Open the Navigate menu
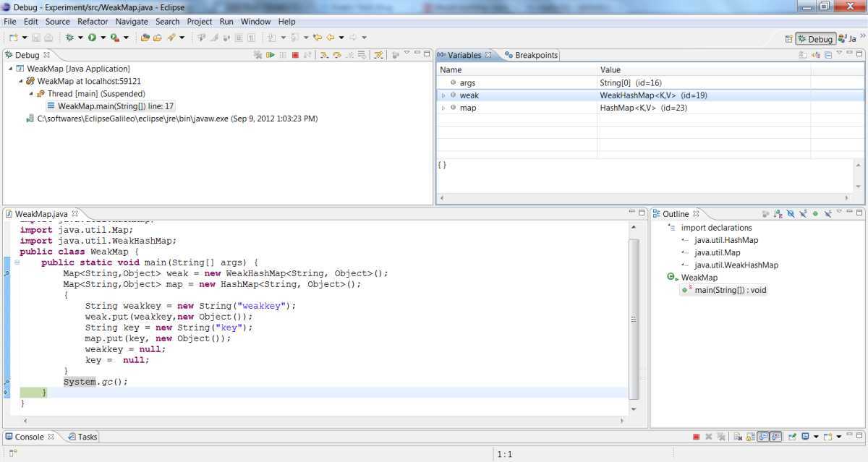This screenshot has width=868, height=462. (x=132, y=22)
